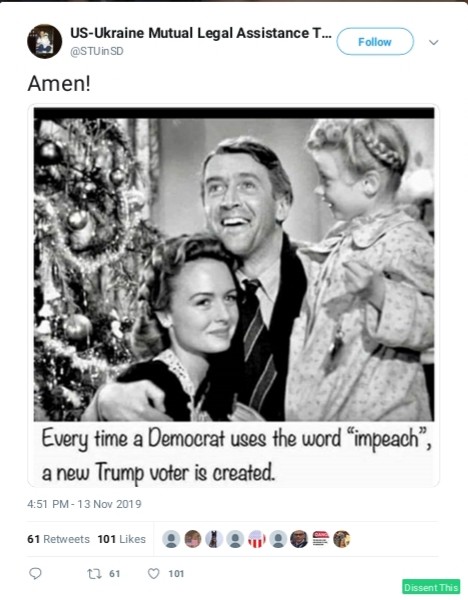Viewport: 468px width, 600px height.
Task: Expand the tweet options chevron menu
Action: (434, 42)
